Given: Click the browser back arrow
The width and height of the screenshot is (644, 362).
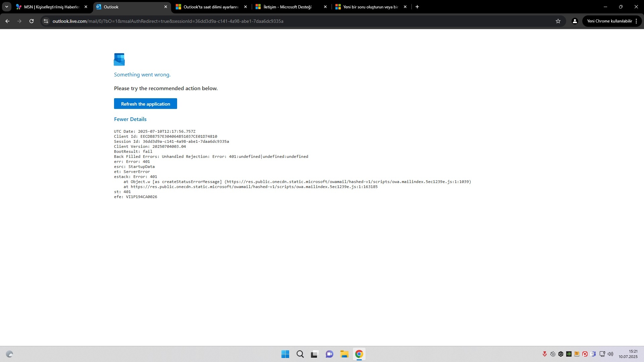Looking at the screenshot, I should click(x=7, y=21).
